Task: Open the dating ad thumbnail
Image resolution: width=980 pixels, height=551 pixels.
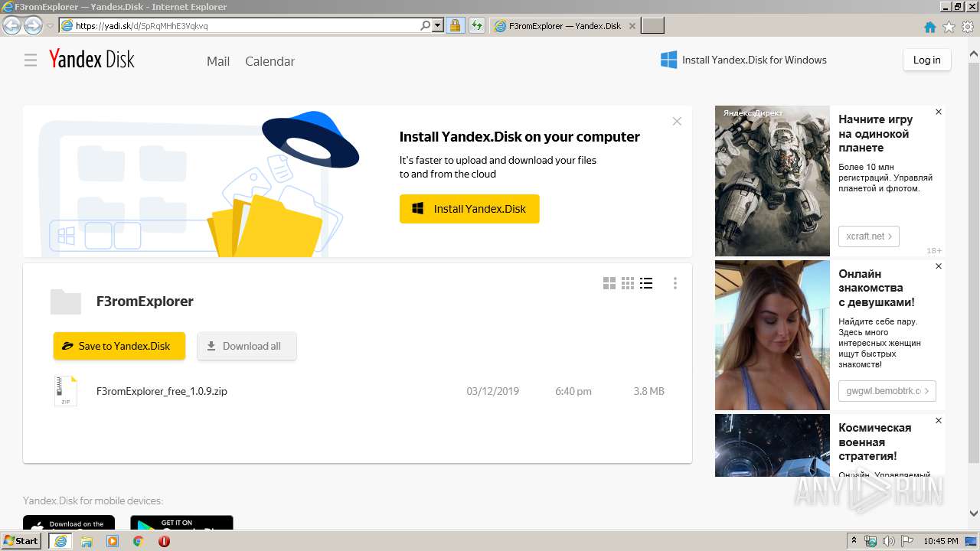Action: [x=773, y=335]
